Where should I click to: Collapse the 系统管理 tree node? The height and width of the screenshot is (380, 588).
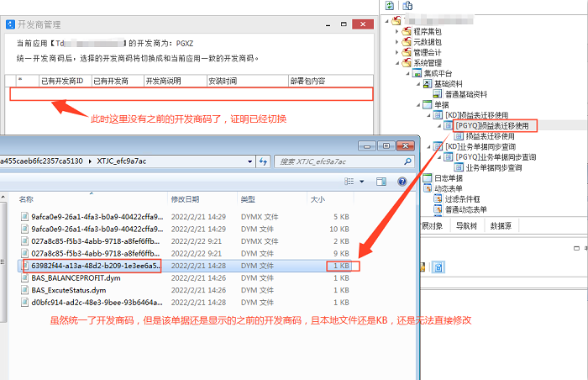pos(396,63)
